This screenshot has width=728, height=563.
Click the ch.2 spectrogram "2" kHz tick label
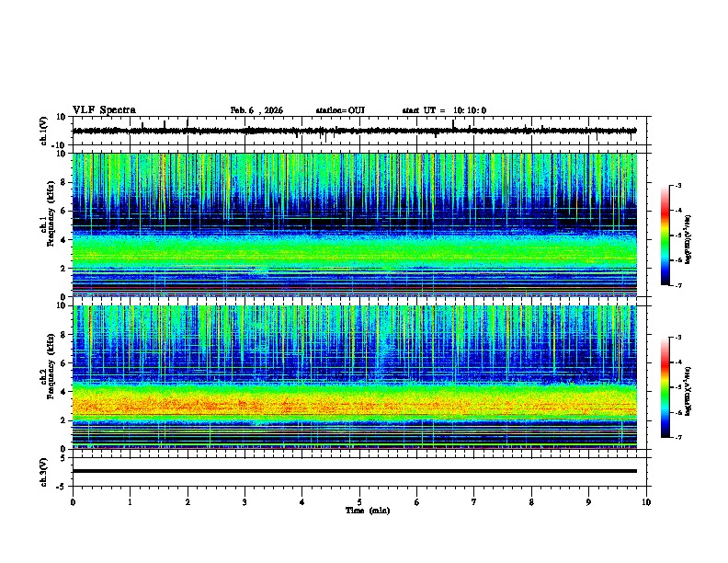pos(63,420)
